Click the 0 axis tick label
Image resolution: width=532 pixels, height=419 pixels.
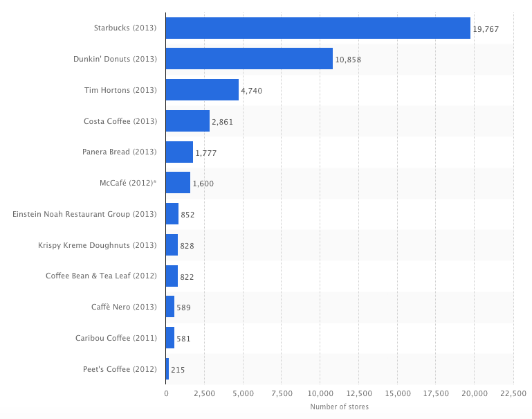click(x=166, y=393)
